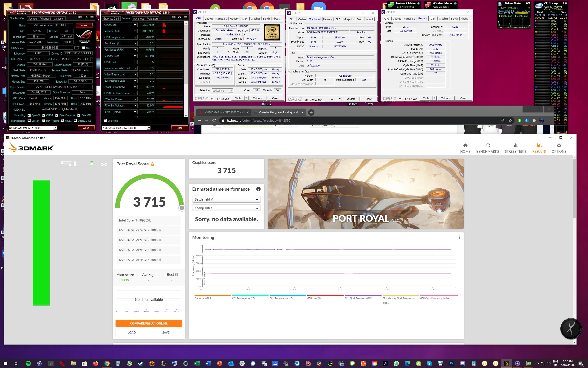Open hamburger menu in GPU-Z Sensors window
588x368 pixels.
pyautogui.click(x=185, y=17)
